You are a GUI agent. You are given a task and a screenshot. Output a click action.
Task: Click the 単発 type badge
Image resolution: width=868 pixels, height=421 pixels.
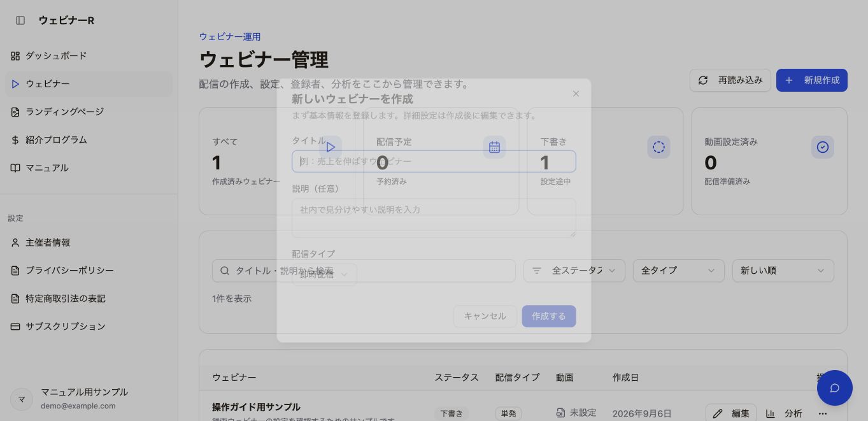click(x=508, y=413)
